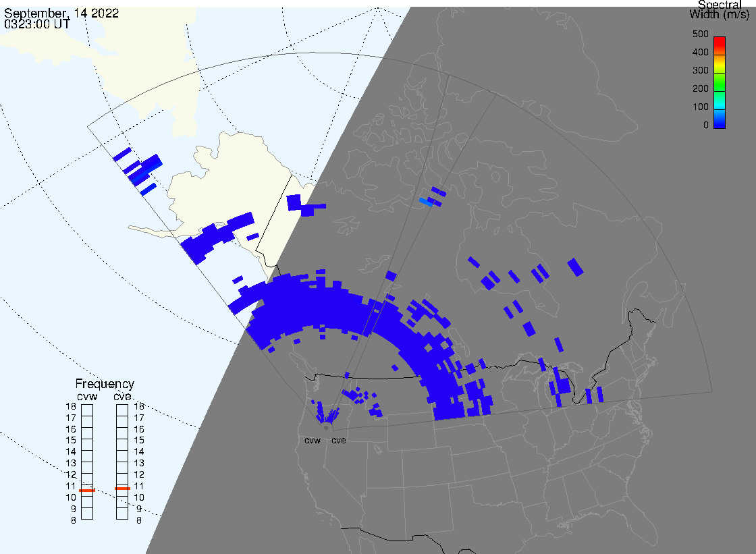The width and height of the screenshot is (756, 554).
Task: Click the 300 label on color scale
Action: (700, 70)
